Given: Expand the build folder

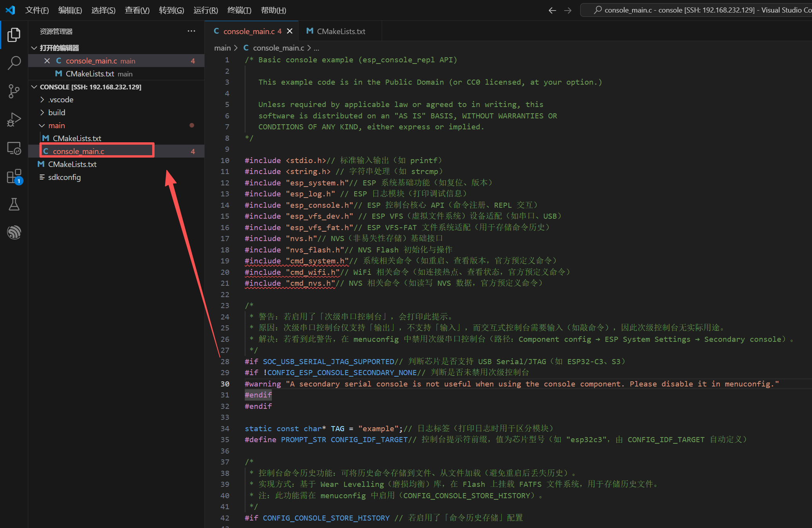Looking at the screenshot, I should coord(56,112).
